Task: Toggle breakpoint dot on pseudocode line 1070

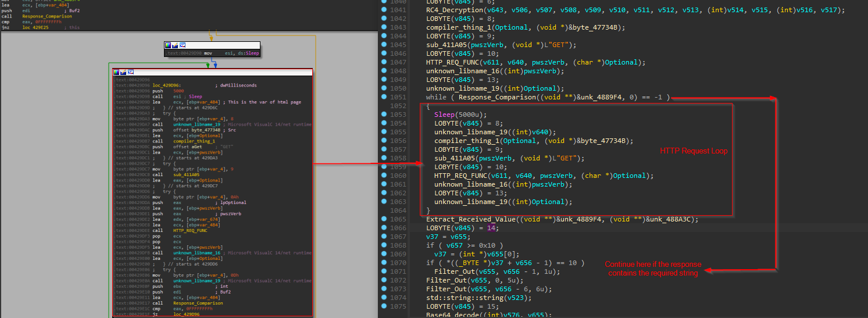Action: 384,263
